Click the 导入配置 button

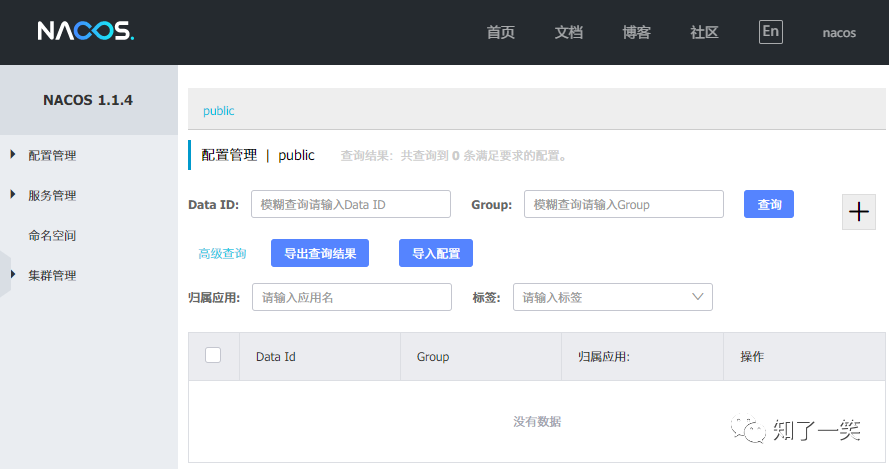[x=435, y=253]
